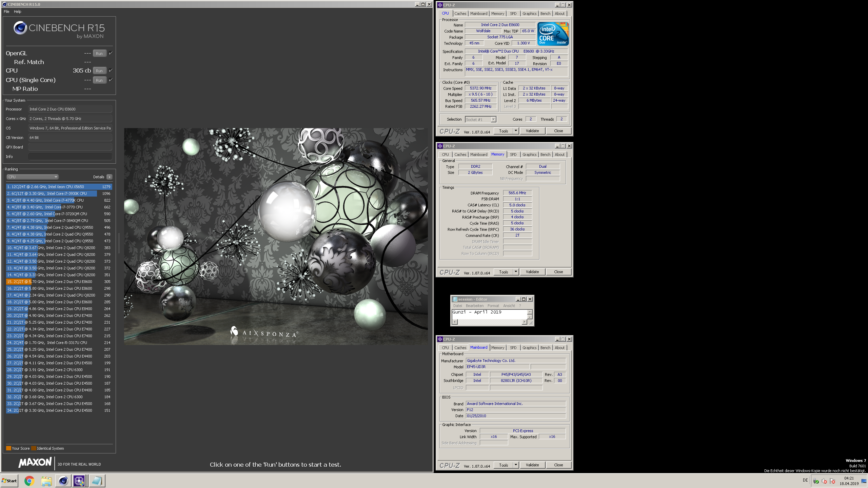The image size is (868, 488).
Task: Open the Ranking CPU dropdown
Action: point(33,177)
